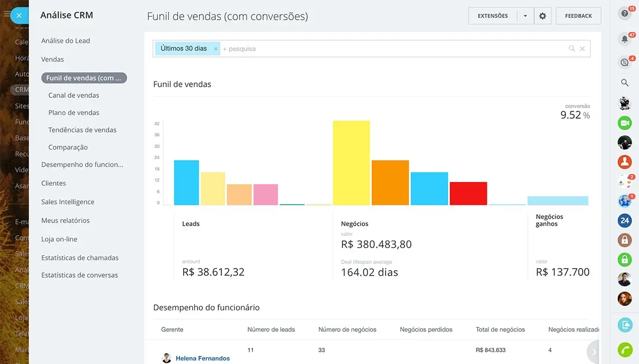Viewport: 639px width, 364px height.
Task: Click the help question mark icon
Action: [624, 14]
